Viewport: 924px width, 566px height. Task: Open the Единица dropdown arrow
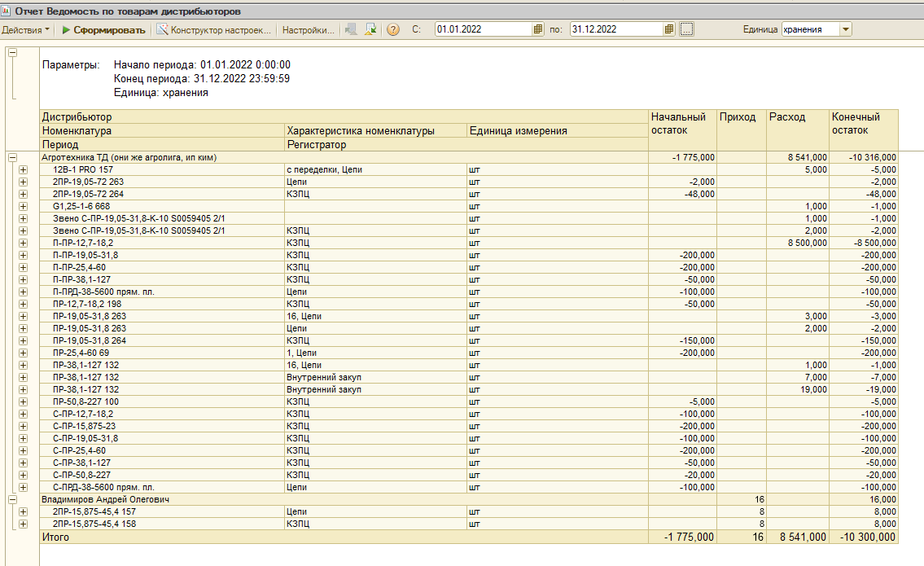(846, 29)
